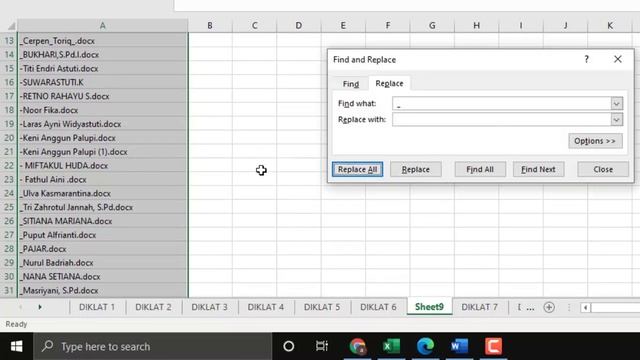
Task: Switch to the Find tab
Action: coord(351,84)
